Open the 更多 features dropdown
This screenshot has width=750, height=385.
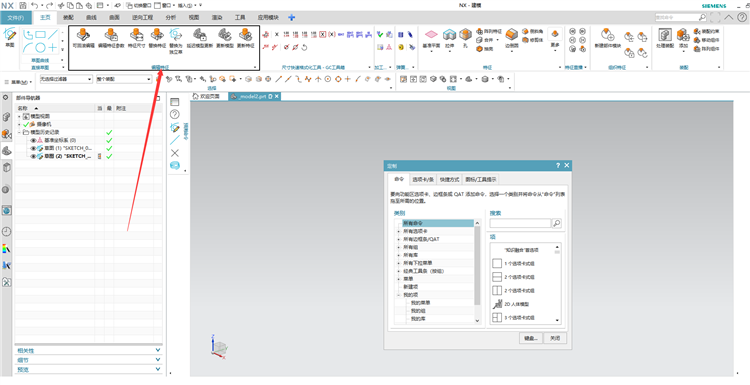[555, 39]
